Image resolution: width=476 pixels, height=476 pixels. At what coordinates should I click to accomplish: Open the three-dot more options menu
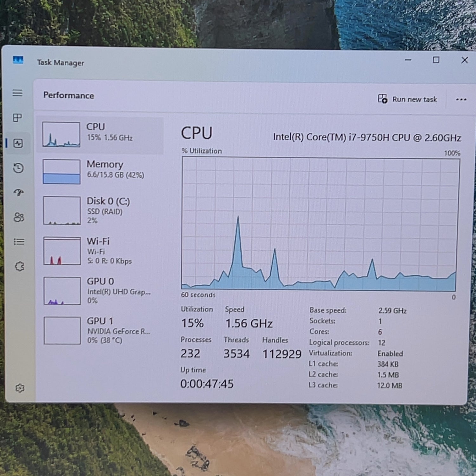[461, 99]
